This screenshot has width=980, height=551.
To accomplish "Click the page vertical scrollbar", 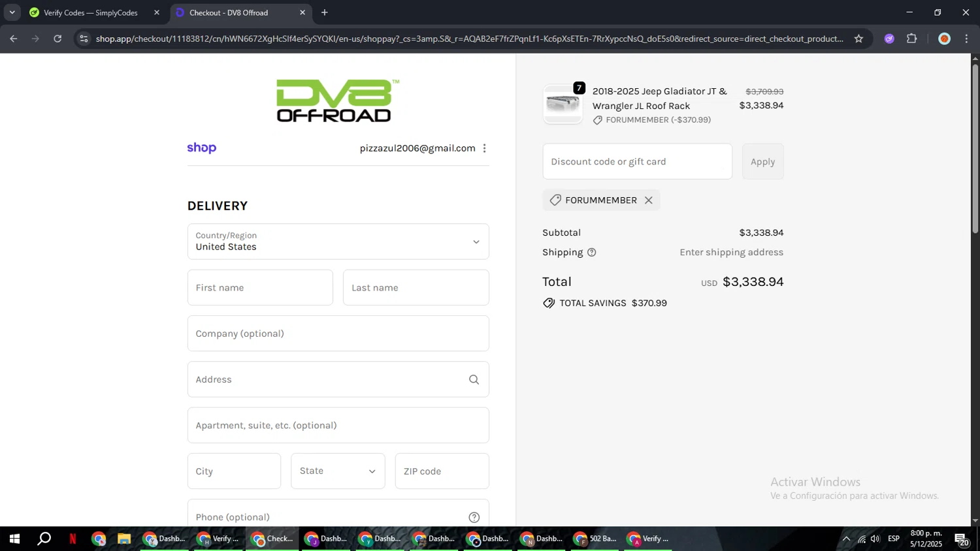I will tap(975, 148).
